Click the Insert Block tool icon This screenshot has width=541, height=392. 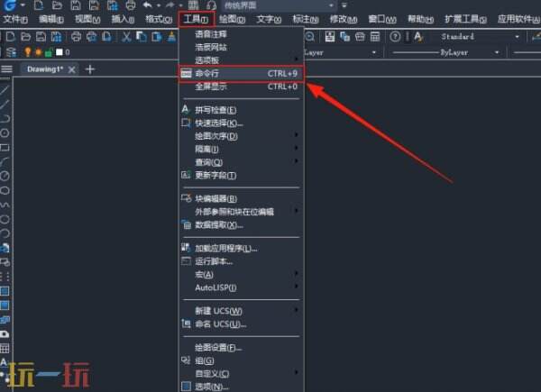click(5, 248)
